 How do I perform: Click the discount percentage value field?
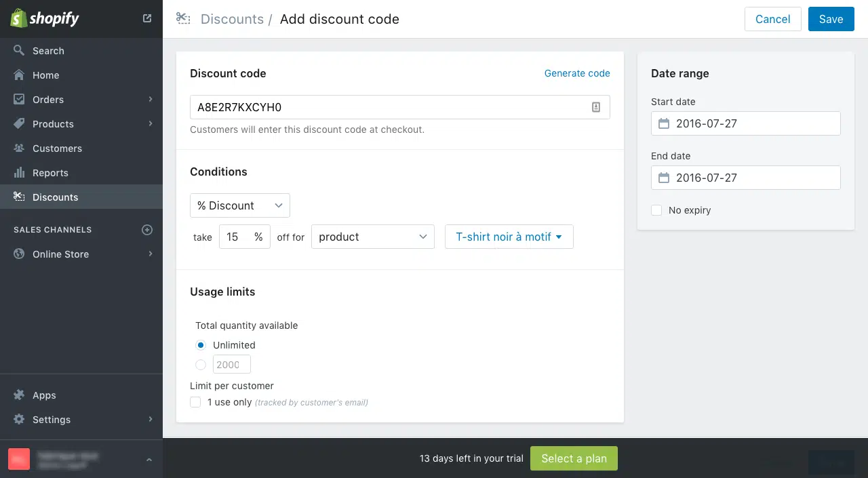[x=236, y=237]
